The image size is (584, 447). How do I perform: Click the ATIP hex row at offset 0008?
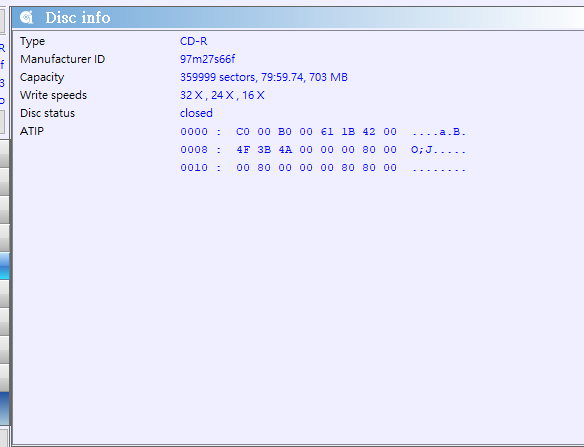[323, 149]
